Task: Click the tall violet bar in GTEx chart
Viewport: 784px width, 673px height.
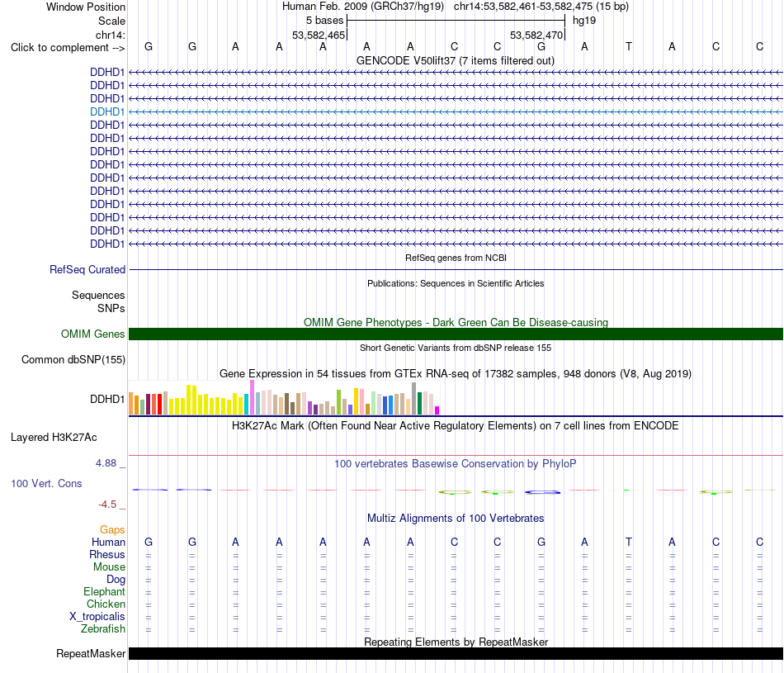Action: pos(253,397)
